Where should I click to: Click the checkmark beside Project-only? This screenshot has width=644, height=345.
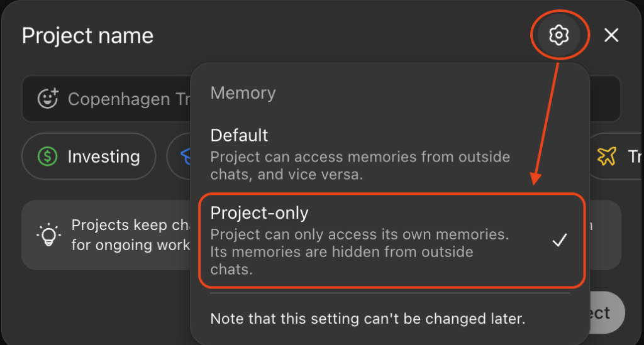click(559, 241)
